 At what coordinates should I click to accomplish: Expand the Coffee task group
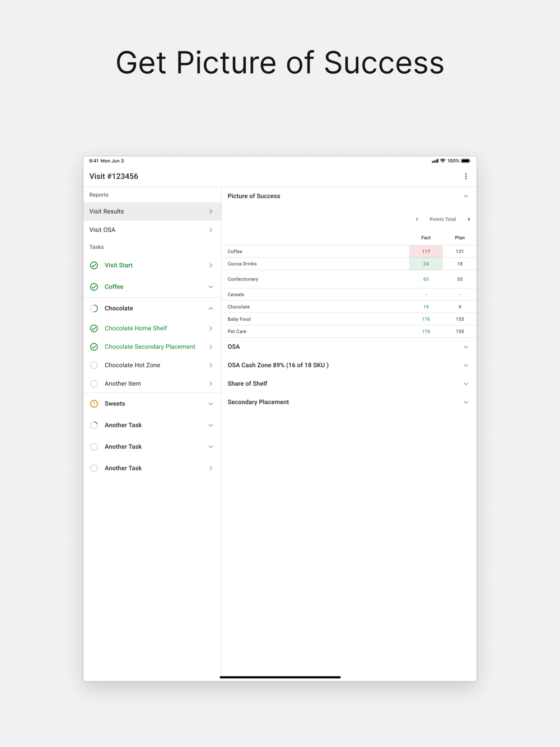(211, 287)
